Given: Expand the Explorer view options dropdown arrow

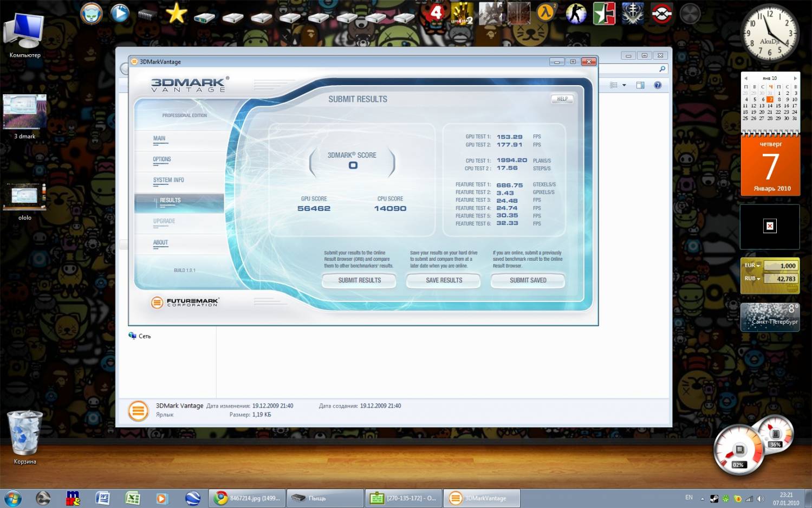Looking at the screenshot, I should click(x=624, y=85).
